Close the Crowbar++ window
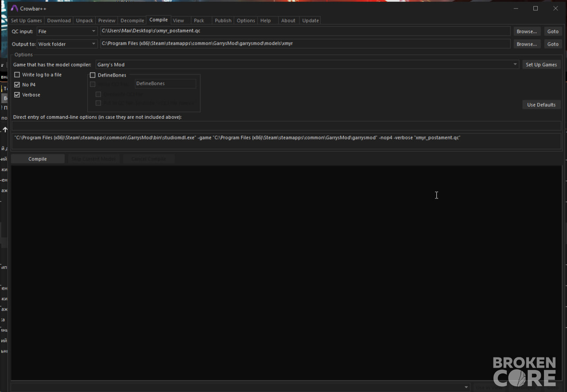 [555, 8]
